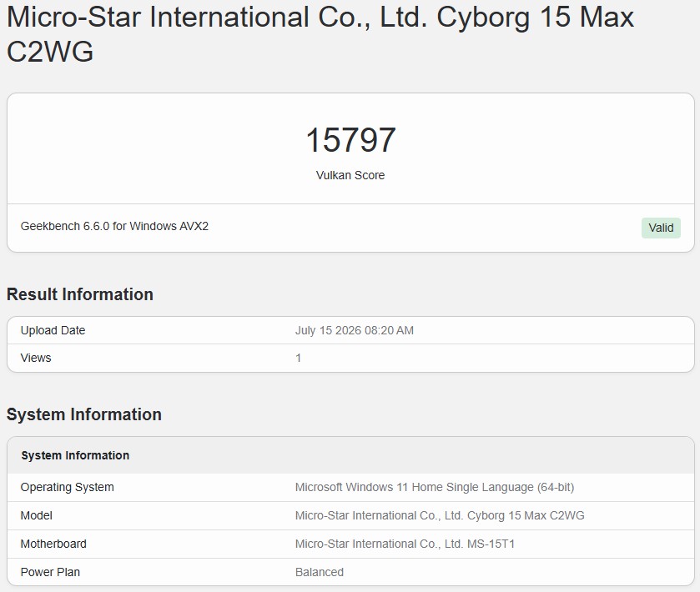Image resolution: width=700 pixels, height=592 pixels.
Task: Click the Motherboard row label
Action: [53, 544]
